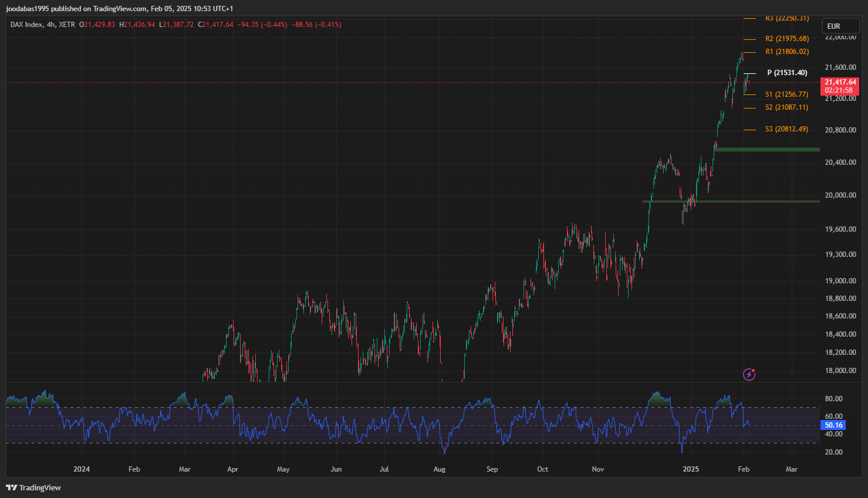Viewport: 868px width, 498px height.
Task: Click the upper green support zone rectangle
Action: (x=766, y=150)
